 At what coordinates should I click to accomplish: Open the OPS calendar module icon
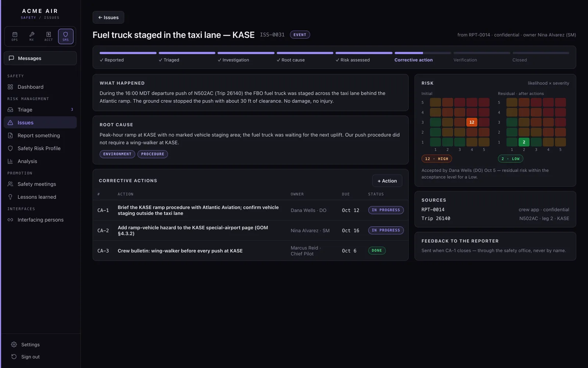pyautogui.click(x=15, y=36)
